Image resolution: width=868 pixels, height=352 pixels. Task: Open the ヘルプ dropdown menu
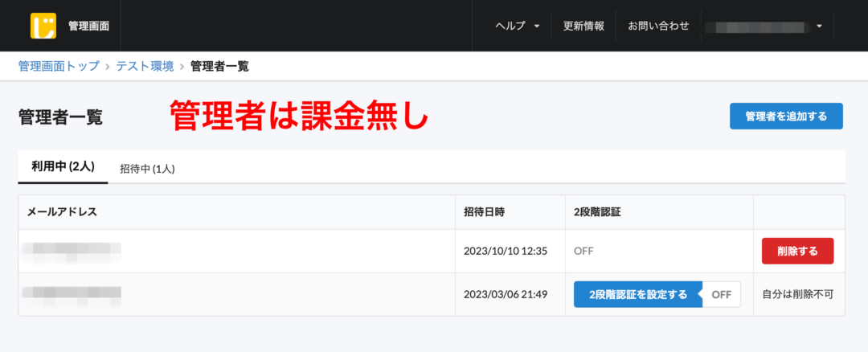(x=517, y=26)
